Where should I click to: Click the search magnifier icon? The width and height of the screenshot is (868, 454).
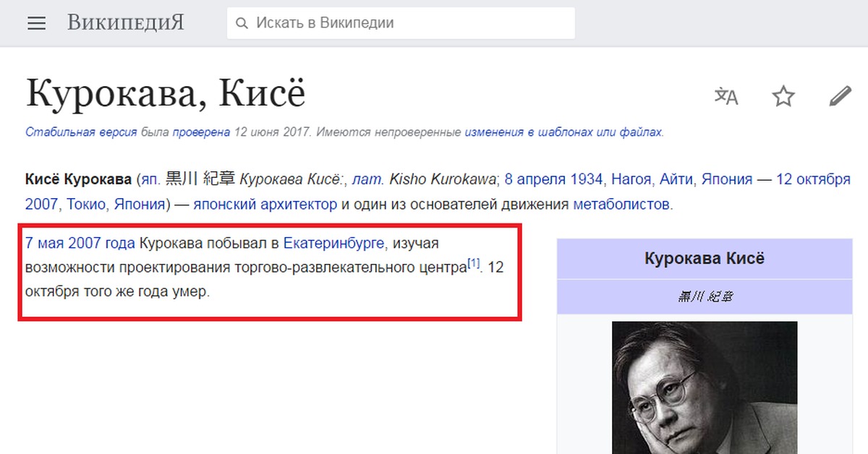242,23
